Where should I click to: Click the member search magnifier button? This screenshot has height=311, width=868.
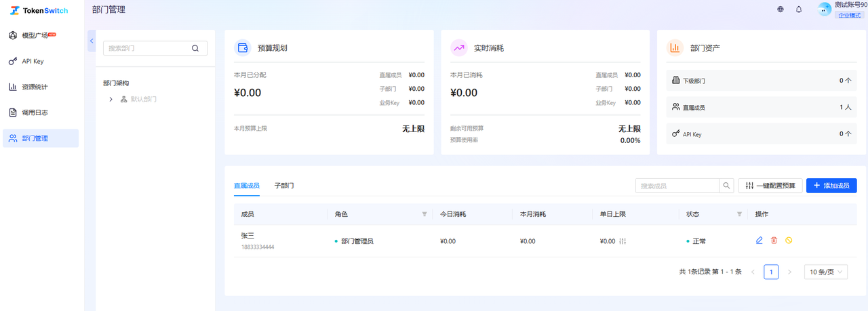(x=726, y=186)
